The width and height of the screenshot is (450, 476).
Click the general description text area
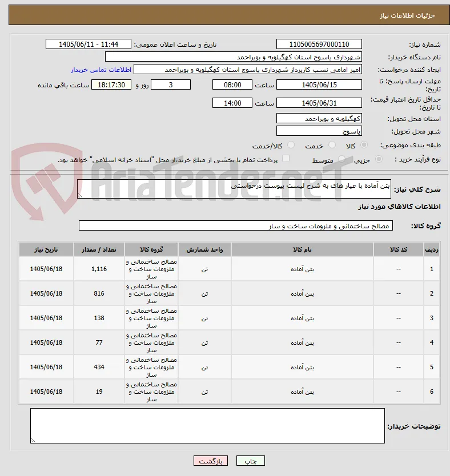pyautogui.click(x=234, y=189)
